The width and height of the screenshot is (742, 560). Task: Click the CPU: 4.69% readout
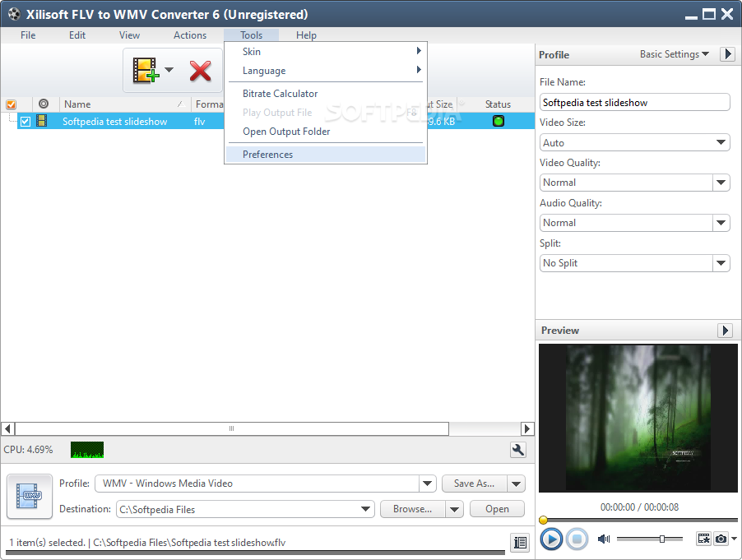pos(28,449)
